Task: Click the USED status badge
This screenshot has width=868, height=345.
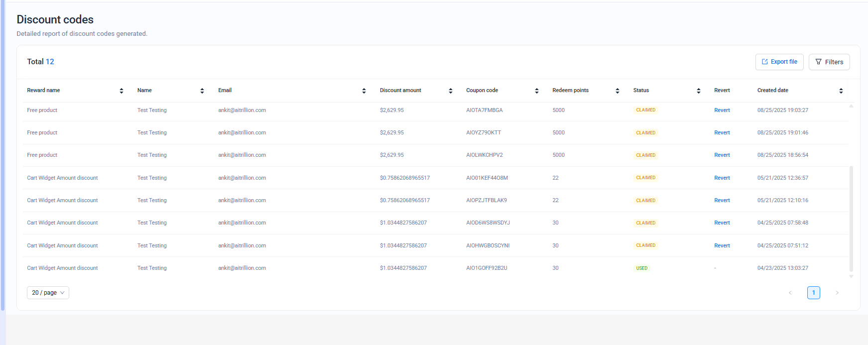Action: pos(641,268)
